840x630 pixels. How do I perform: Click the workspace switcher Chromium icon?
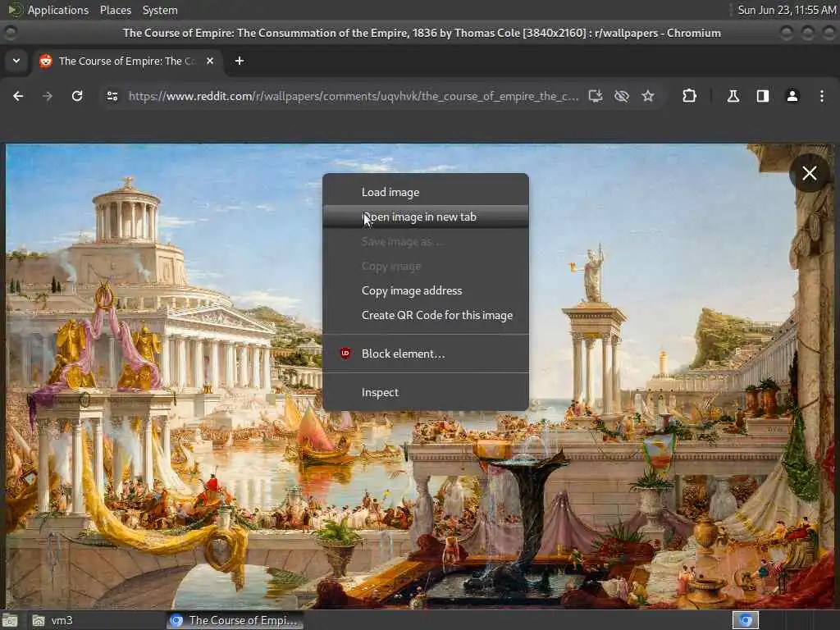click(x=745, y=620)
